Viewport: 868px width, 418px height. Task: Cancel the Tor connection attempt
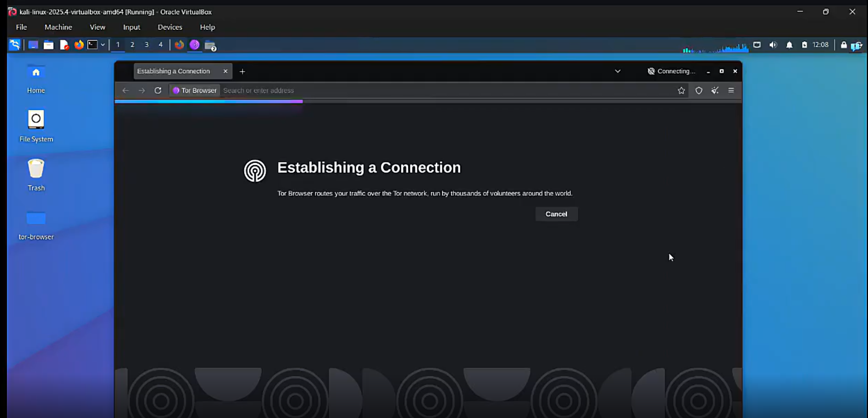pyautogui.click(x=557, y=214)
